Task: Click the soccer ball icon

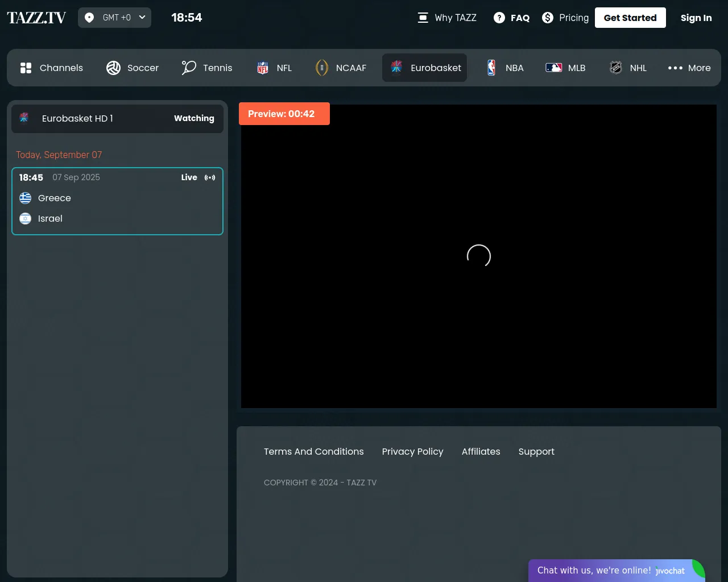Action: coord(113,68)
